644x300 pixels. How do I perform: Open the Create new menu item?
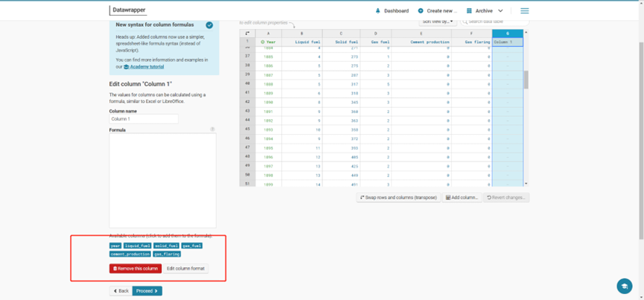click(438, 11)
